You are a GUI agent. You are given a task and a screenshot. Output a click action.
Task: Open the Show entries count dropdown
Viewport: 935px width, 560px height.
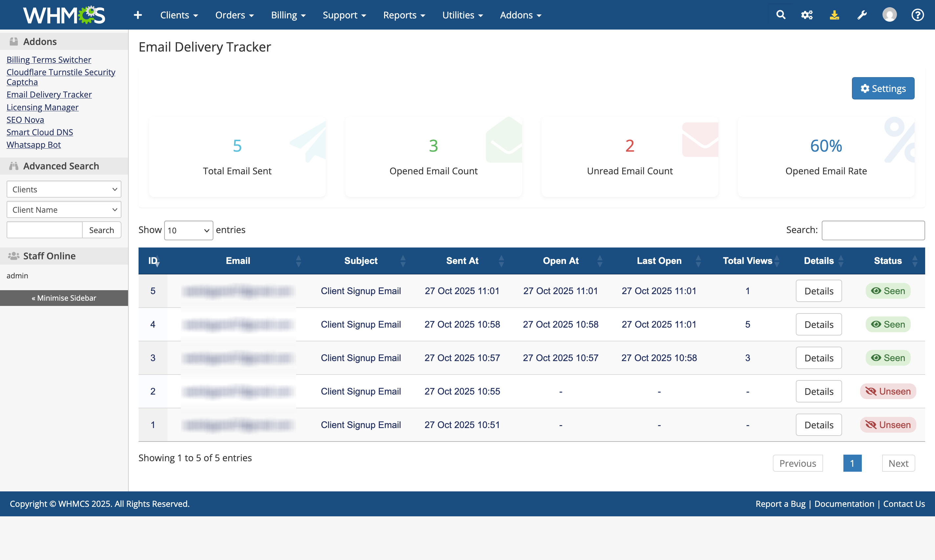click(x=188, y=230)
